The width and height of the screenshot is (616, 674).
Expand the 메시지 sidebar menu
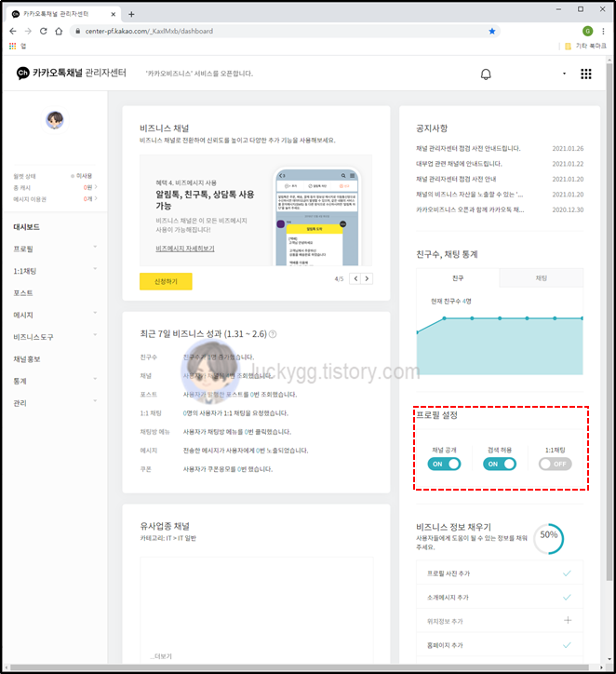click(x=95, y=314)
